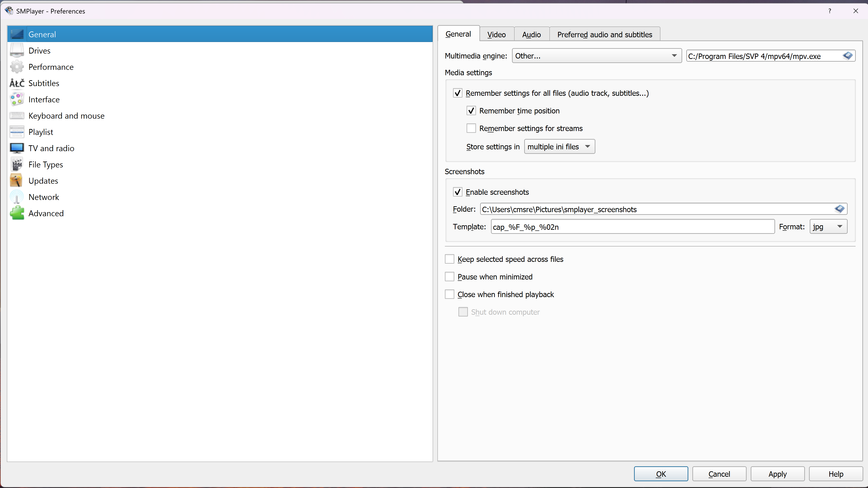
Task: Click the File Types clapperboard icon
Action: pyautogui.click(x=17, y=164)
